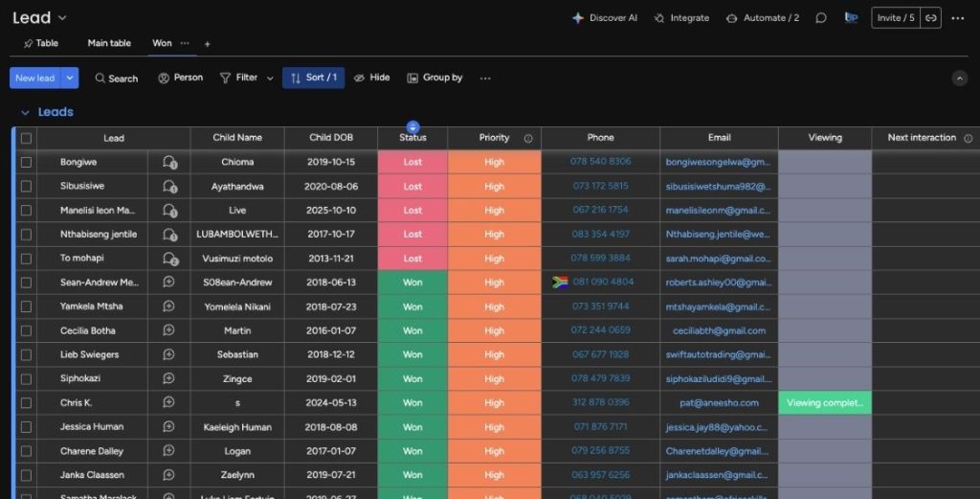This screenshot has width=980, height=499.
Task: Open the three-dots menu next to Group by
Action: pyautogui.click(x=485, y=79)
